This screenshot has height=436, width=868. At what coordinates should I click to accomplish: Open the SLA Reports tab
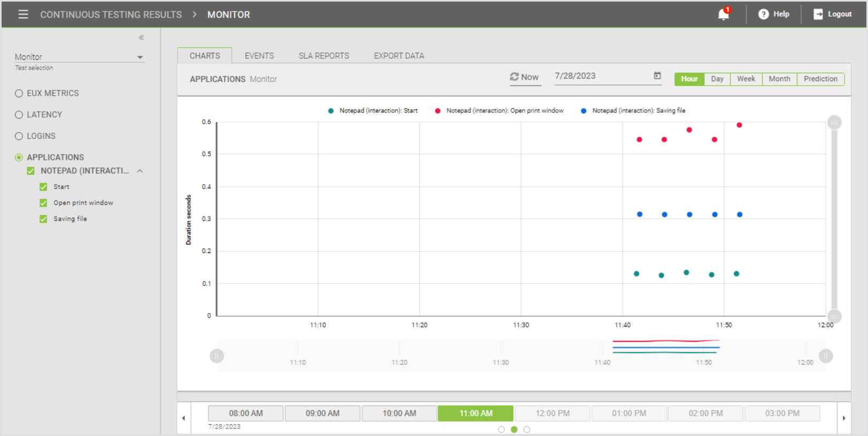tap(324, 56)
